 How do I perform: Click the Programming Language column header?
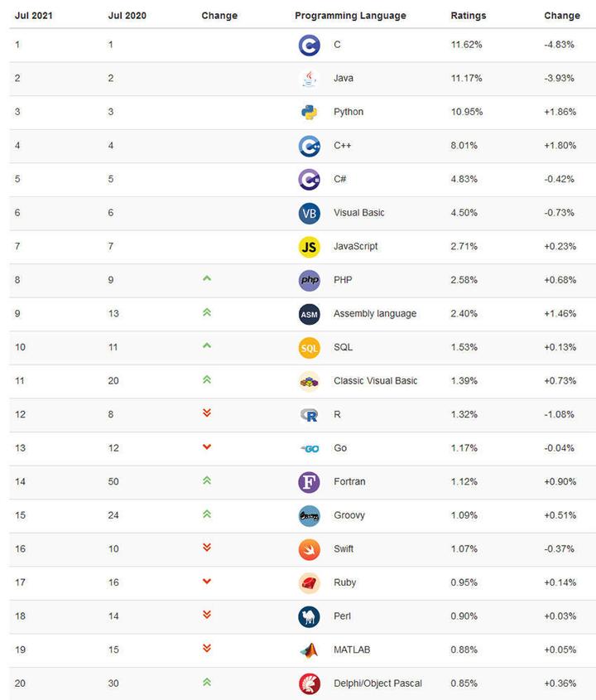tap(350, 16)
